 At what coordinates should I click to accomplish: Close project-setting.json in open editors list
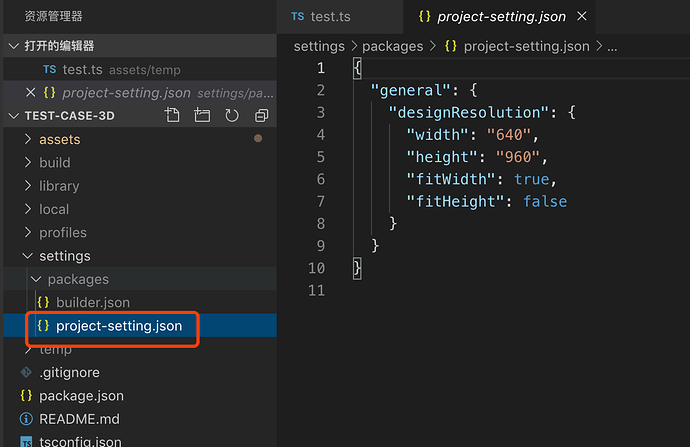(x=31, y=93)
